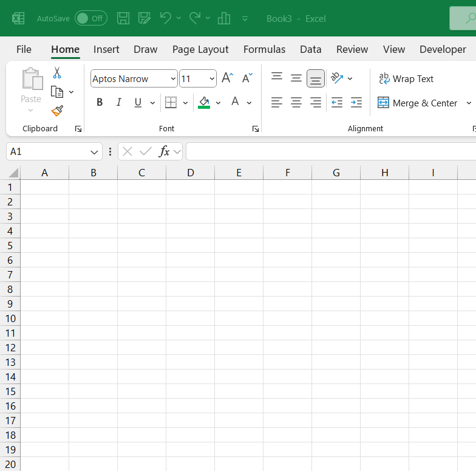Click inside the formula bar
This screenshot has height=471, width=476.
point(331,151)
